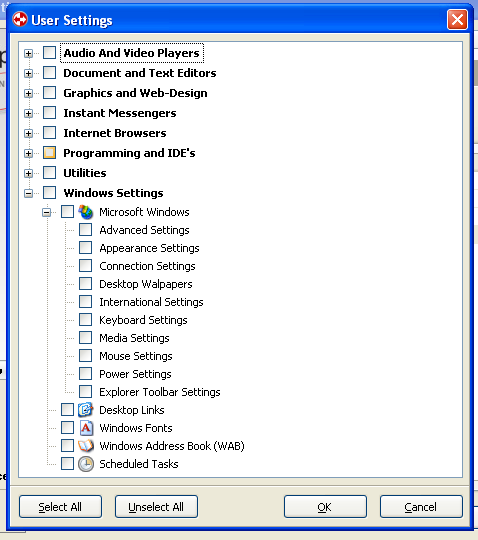Click the Unselect All button
Viewport: 478px width, 540px height.
[x=156, y=507]
